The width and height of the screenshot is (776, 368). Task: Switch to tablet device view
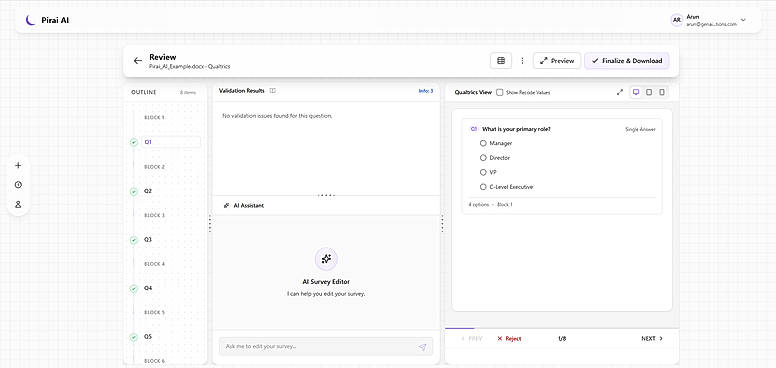pyautogui.click(x=649, y=92)
